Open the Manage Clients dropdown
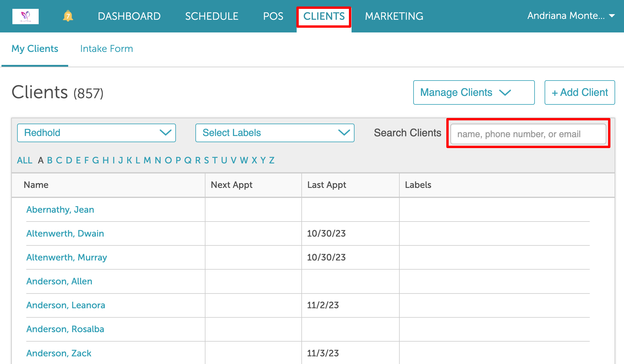Screen dimensions: 624x364 (x=473, y=92)
